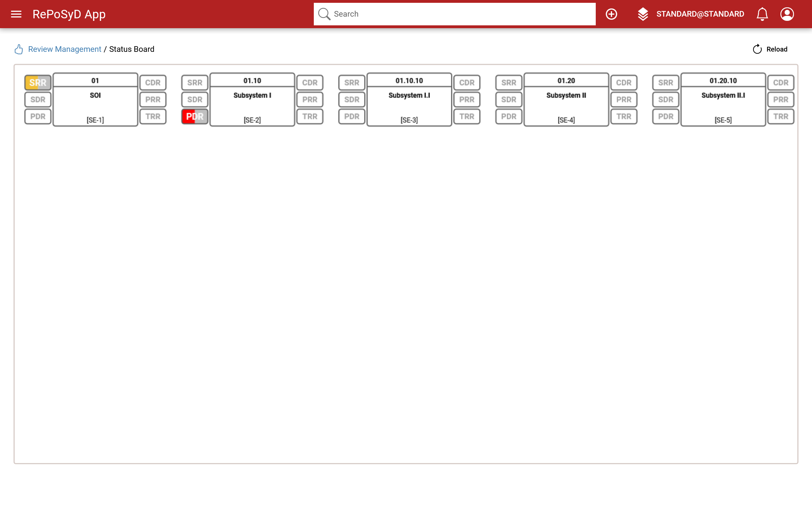Click PRR badge of Subsystem I.I
Image resolution: width=812 pixels, height=507 pixels.
[466, 100]
